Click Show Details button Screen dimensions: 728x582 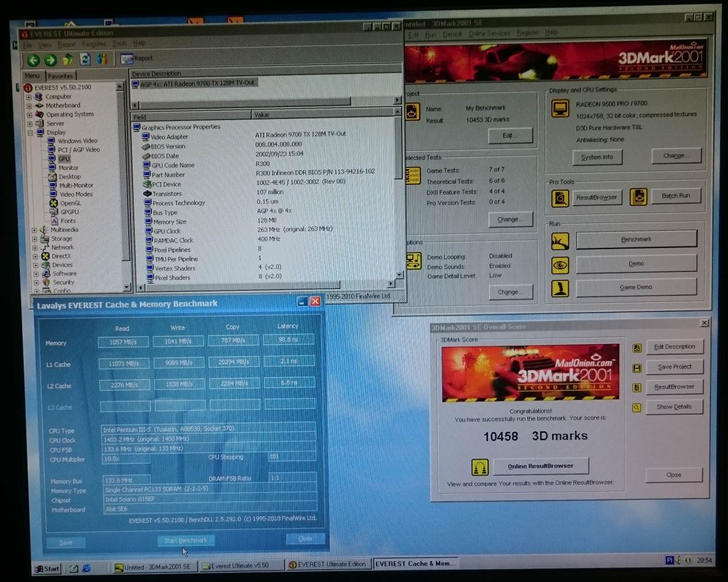pos(674,407)
